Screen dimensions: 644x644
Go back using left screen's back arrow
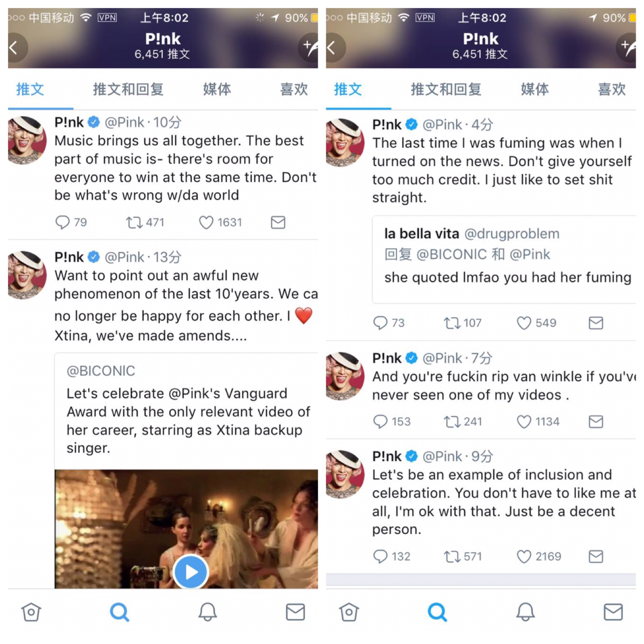(18, 47)
